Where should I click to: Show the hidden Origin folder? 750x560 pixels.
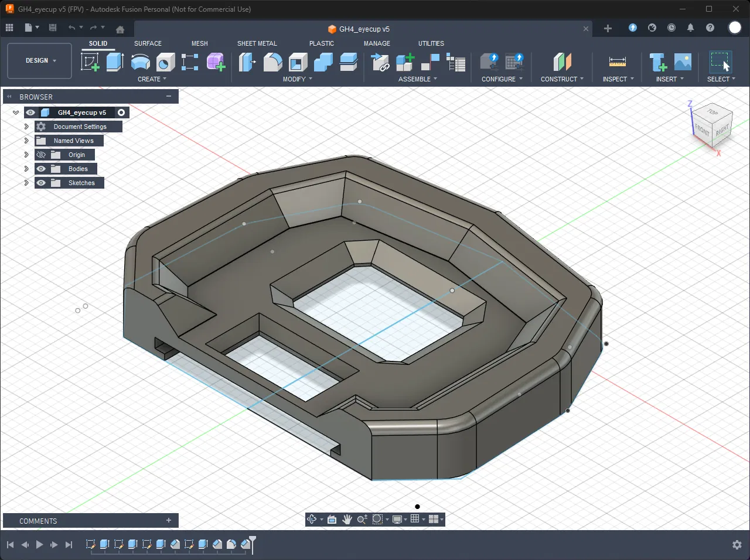41,155
